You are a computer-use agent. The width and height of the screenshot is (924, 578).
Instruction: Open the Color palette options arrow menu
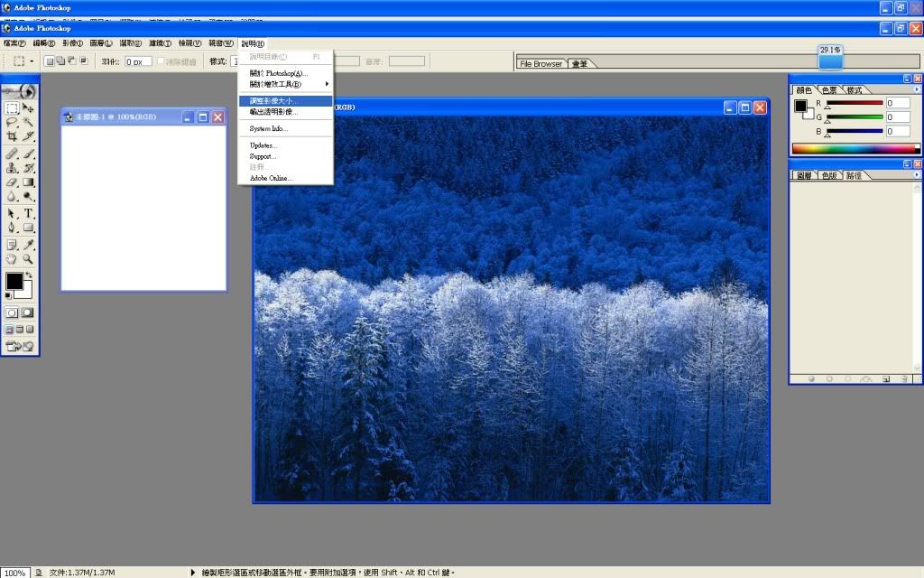[x=918, y=90]
